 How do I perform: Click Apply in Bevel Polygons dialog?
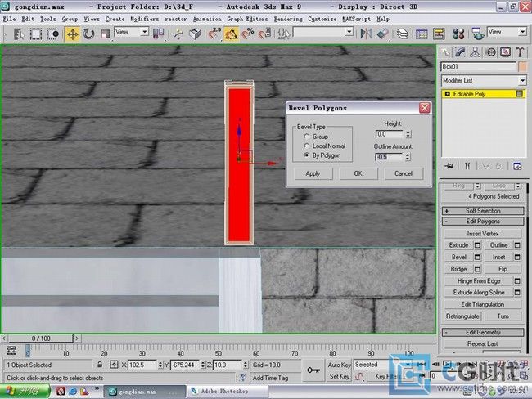pyautogui.click(x=313, y=173)
